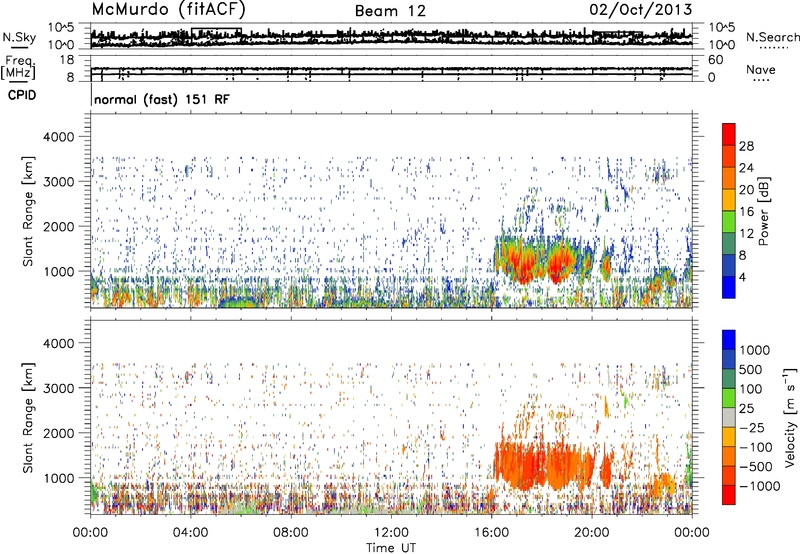The width and height of the screenshot is (800, 554).
Task: Click the '25' velocity colorbar label
Action: pyautogui.click(x=747, y=408)
